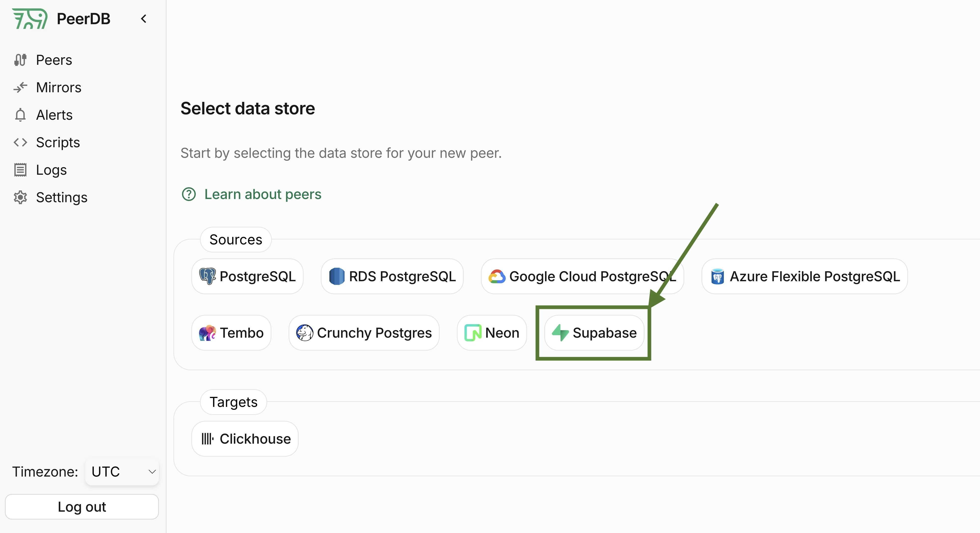Viewport: 980px width, 533px height.
Task: Select PostgreSQL as data store
Action: 247,276
